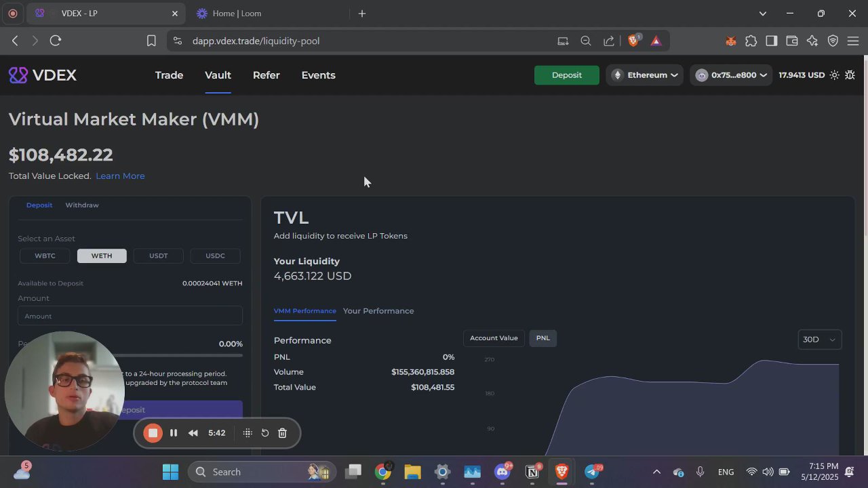Screen dimensions: 868x488
Task: Delete the Loom recording with trash icon
Action: (283, 433)
